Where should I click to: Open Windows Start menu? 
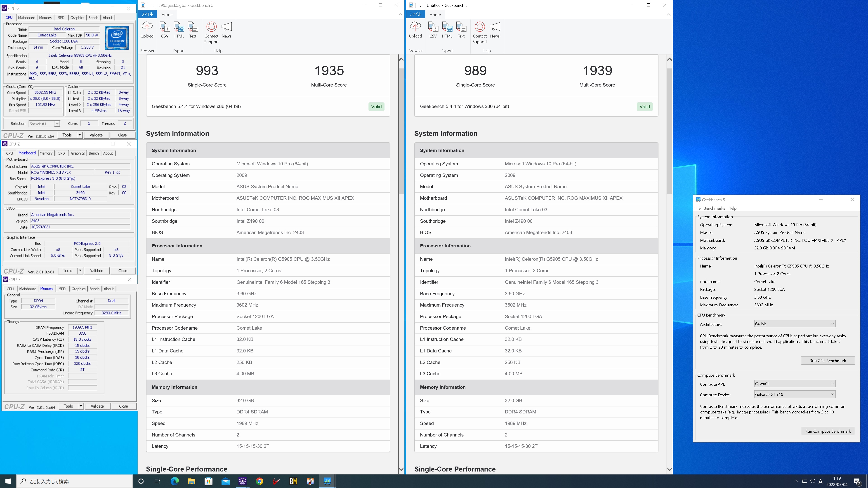[8, 481]
